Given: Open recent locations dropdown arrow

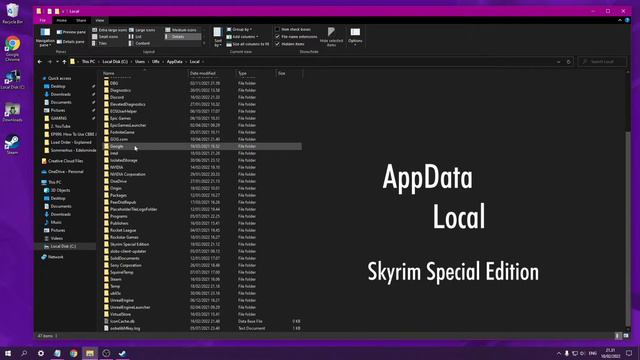Looking at the screenshot, I should click(x=57, y=62).
